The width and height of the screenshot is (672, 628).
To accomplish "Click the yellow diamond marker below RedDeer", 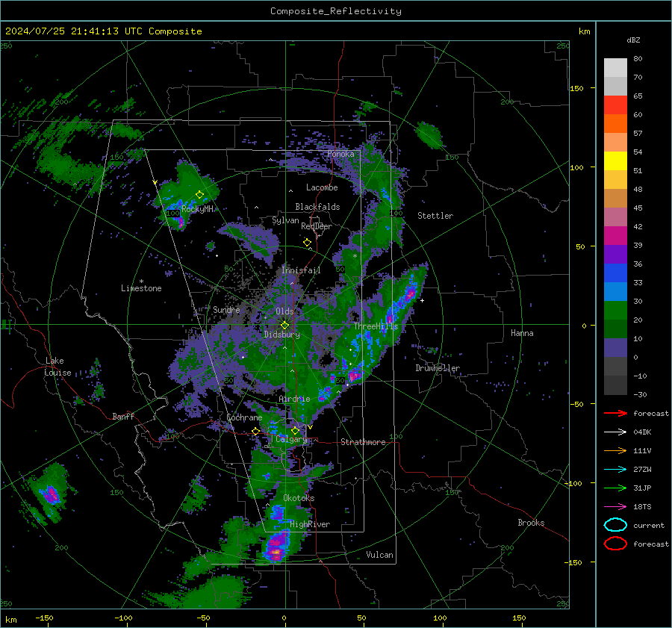I will click(307, 242).
